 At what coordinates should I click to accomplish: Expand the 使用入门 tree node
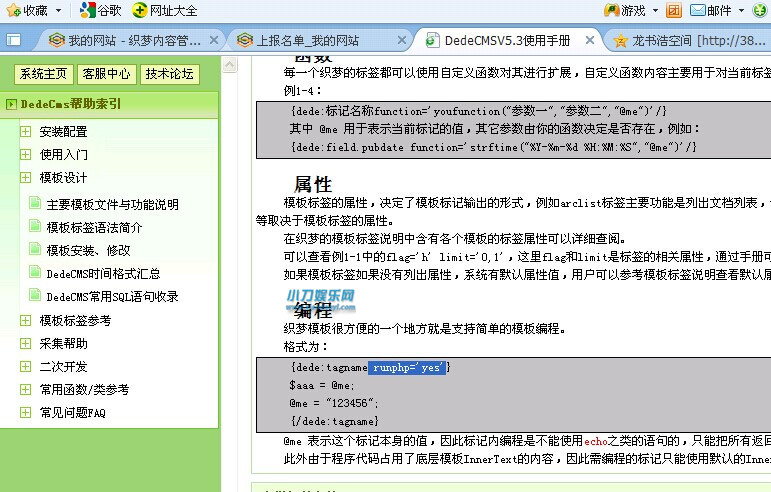26,154
